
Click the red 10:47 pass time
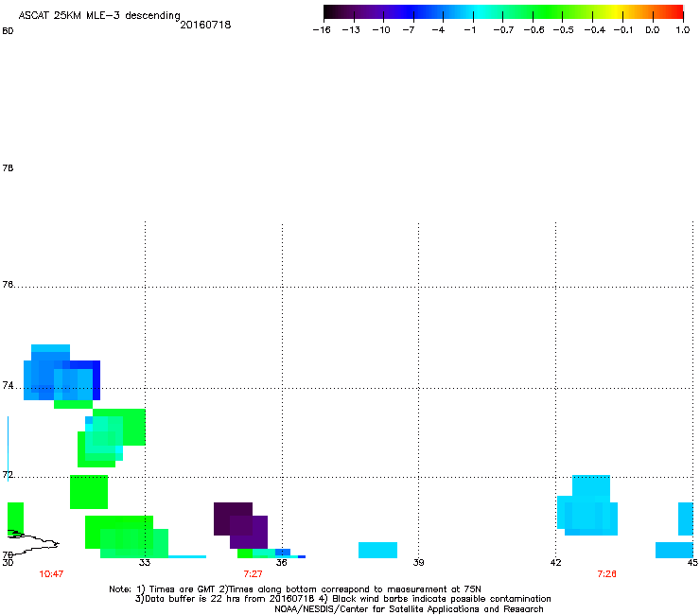pyautogui.click(x=51, y=574)
